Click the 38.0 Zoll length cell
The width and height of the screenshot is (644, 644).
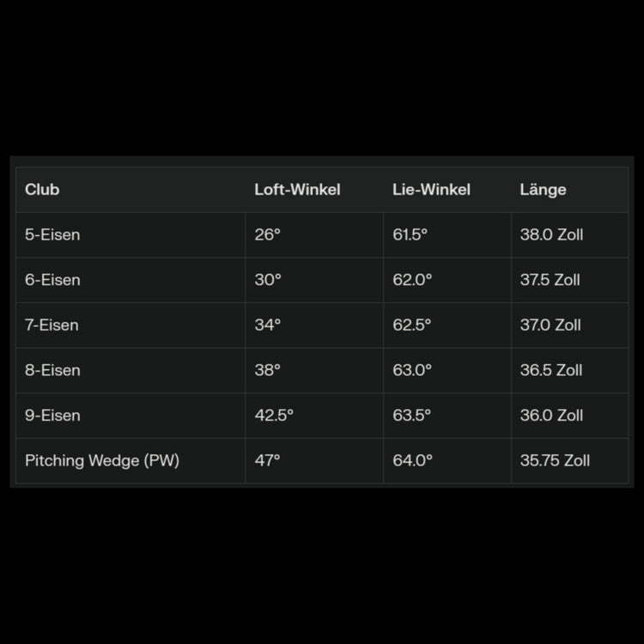click(551, 234)
